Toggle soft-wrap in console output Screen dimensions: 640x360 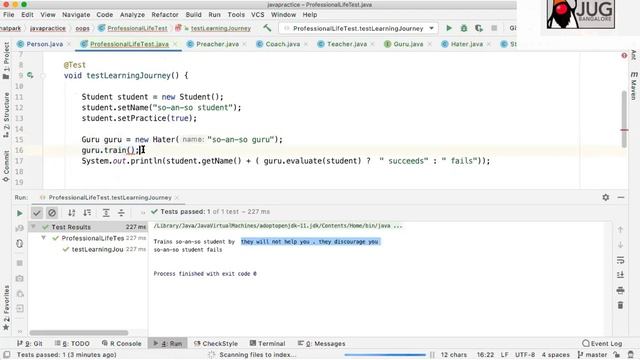pos(620,260)
